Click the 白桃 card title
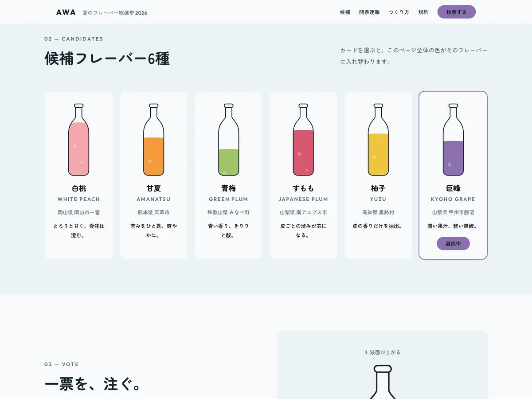Screen dimensions: 532x399 point(79,188)
